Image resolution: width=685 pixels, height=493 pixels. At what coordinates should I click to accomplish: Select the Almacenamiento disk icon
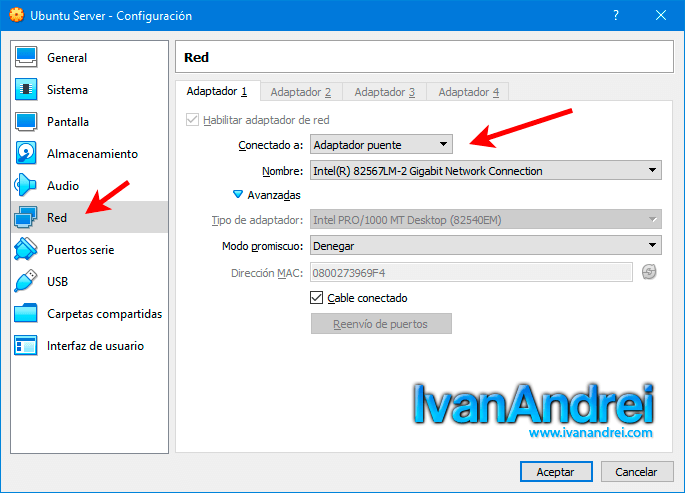tap(26, 153)
